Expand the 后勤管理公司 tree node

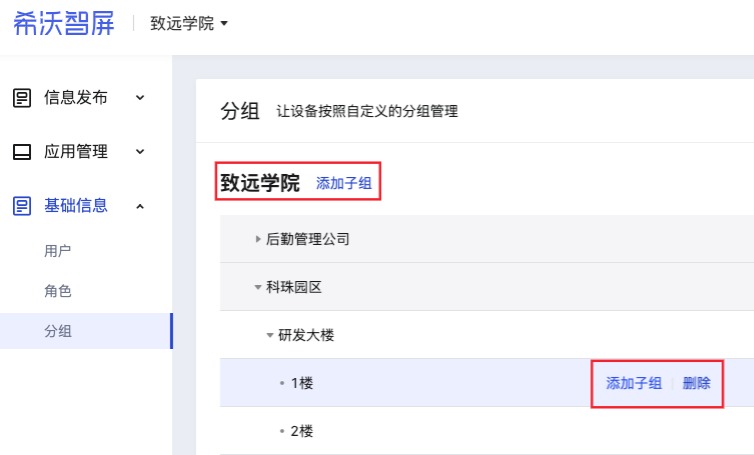pyautogui.click(x=258, y=239)
